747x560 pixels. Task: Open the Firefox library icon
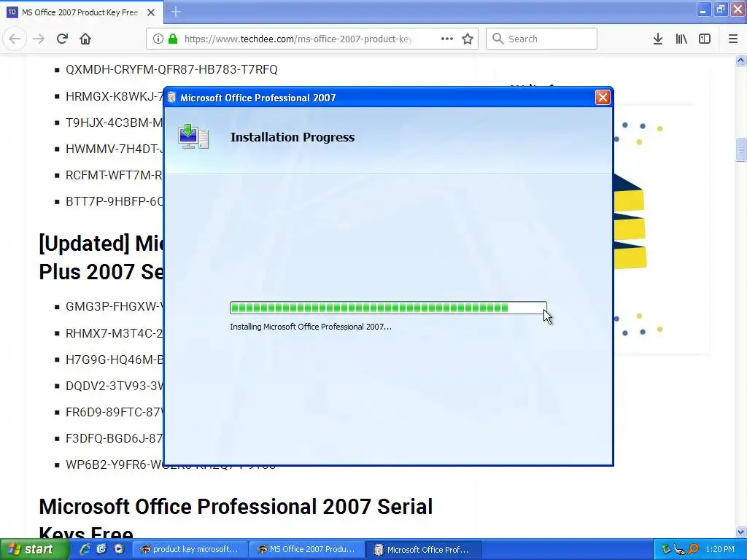[681, 39]
